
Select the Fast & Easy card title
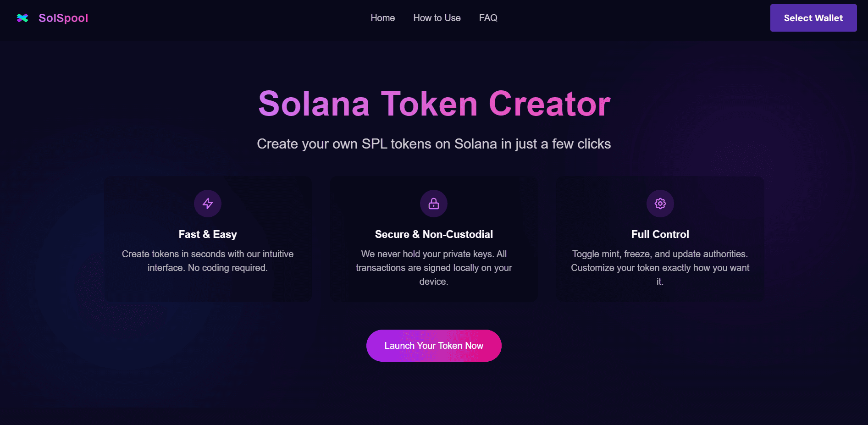click(x=208, y=234)
